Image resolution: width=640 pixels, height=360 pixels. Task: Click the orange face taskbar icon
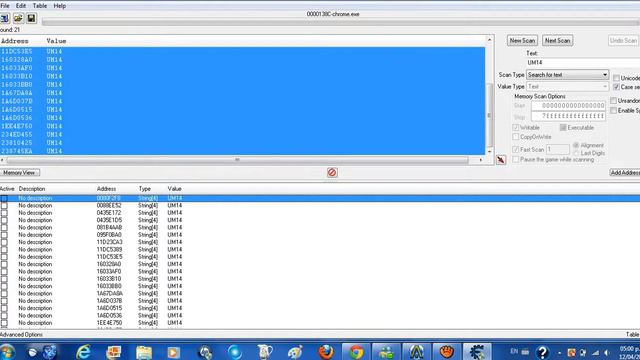click(447, 351)
